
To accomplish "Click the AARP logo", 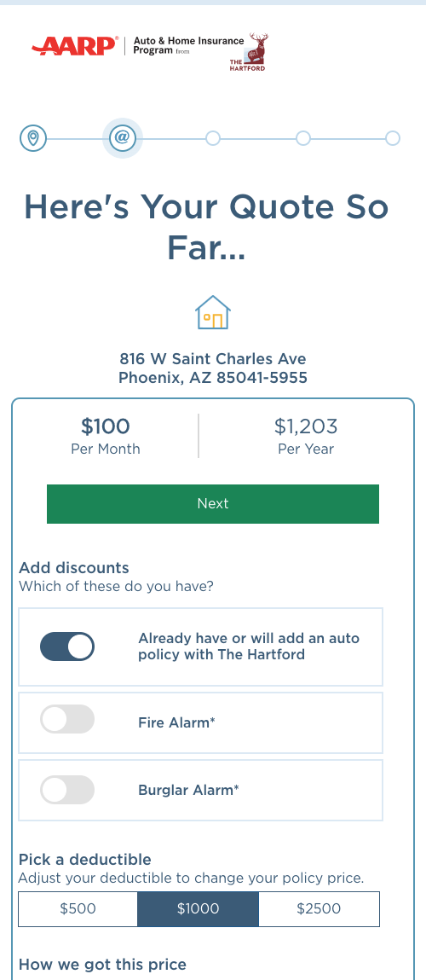I will (75, 46).
